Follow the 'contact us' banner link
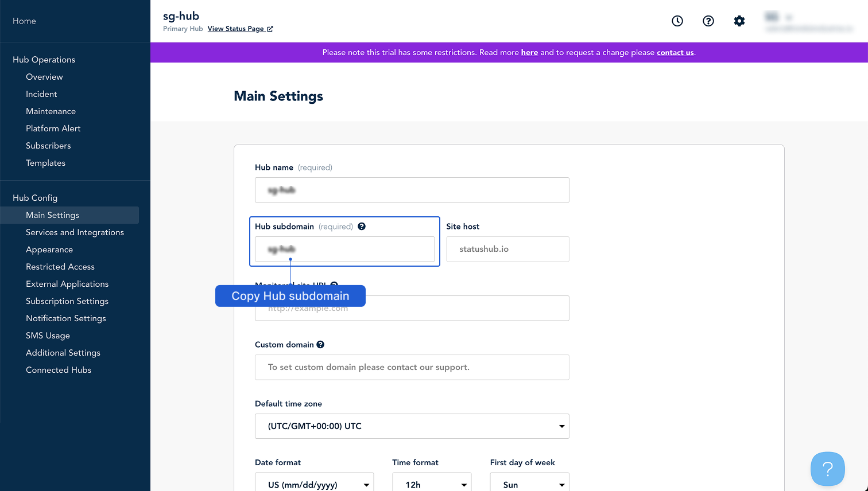The image size is (868, 491). coord(675,52)
